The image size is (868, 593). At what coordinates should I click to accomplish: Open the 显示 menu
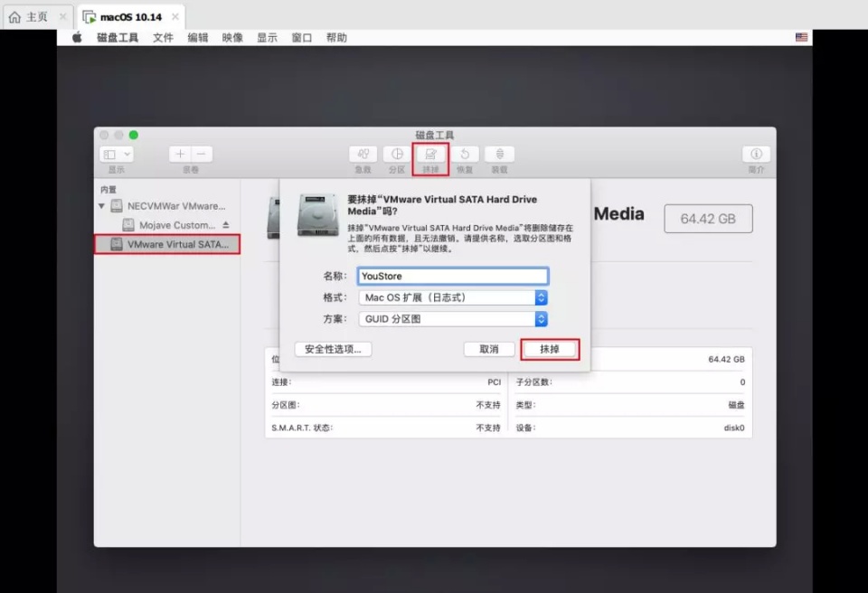(267, 38)
